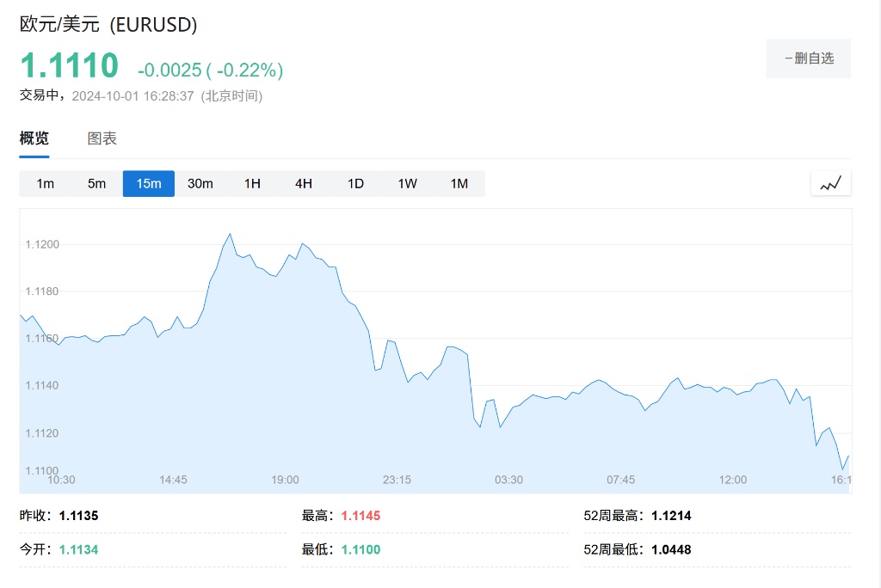881x588 pixels.
Task: Click the 欧元/美元 (EURUSD) title
Action: tap(108, 25)
